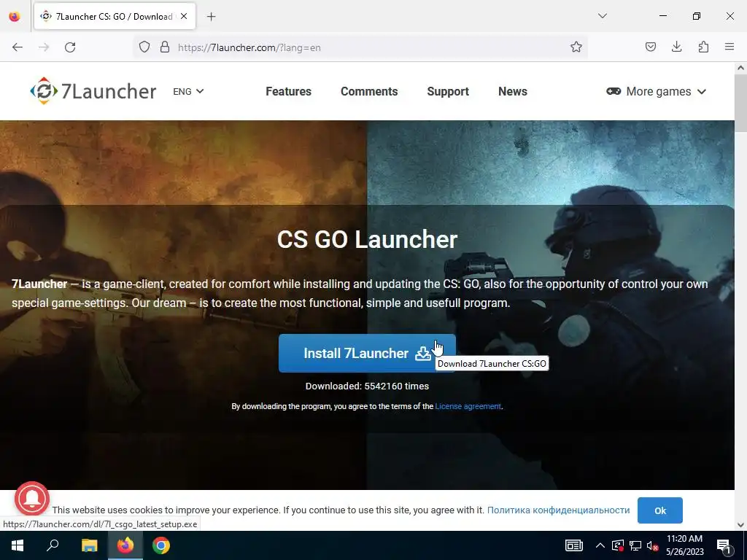
Task: Open the Политика конфиденциальности link
Action: click(x=558, y=510)
